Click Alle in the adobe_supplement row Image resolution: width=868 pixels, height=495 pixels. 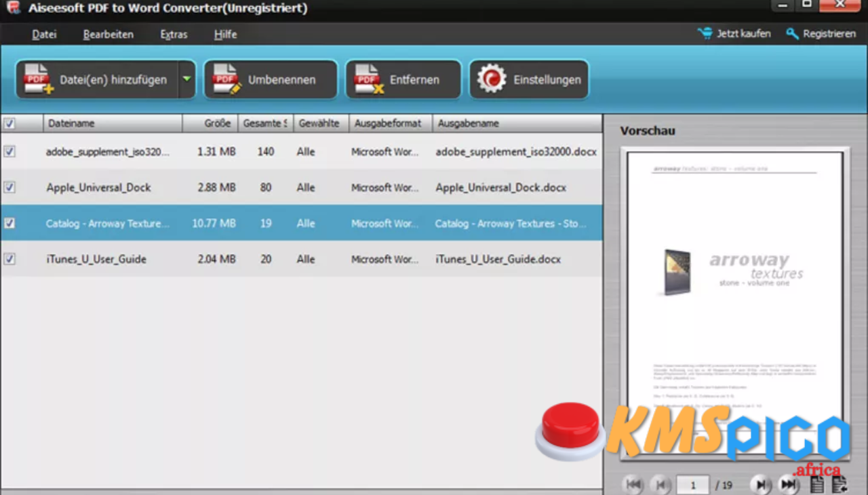click(x=306, y=152)
